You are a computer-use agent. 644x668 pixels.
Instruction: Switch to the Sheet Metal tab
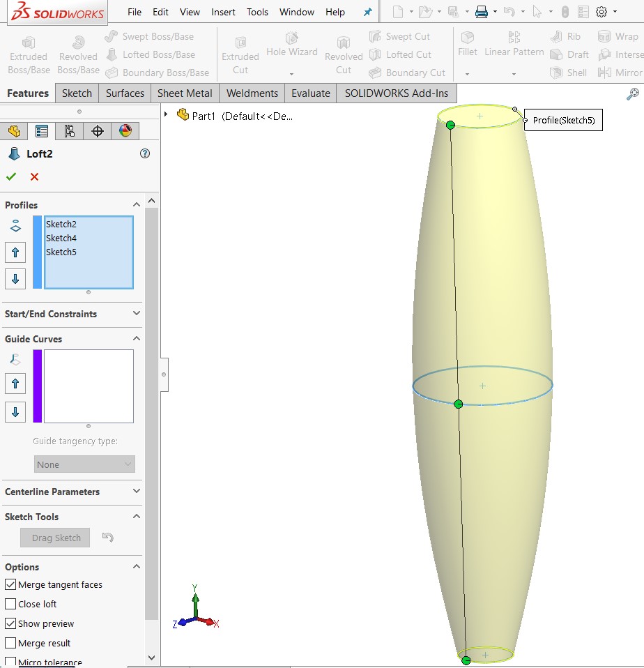pos(185,93)
